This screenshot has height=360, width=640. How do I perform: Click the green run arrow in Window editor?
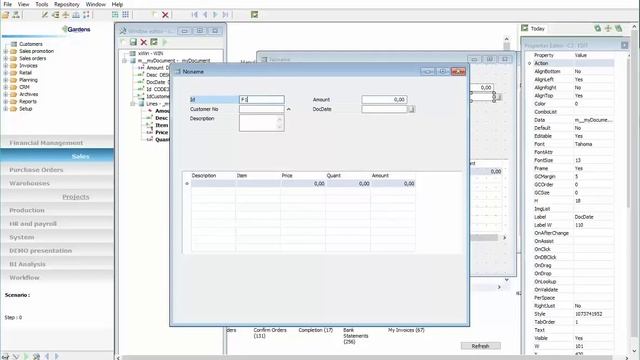point(165,42)
